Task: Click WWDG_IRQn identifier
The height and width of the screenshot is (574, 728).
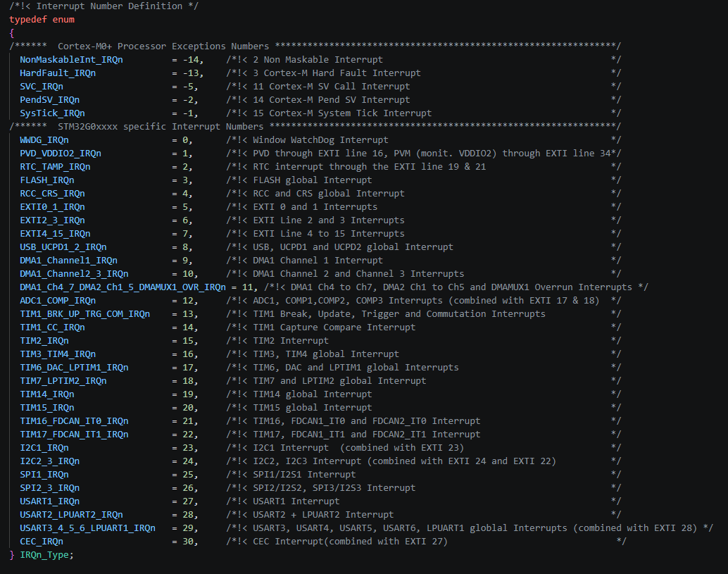Action: click(x=44, y=140)
